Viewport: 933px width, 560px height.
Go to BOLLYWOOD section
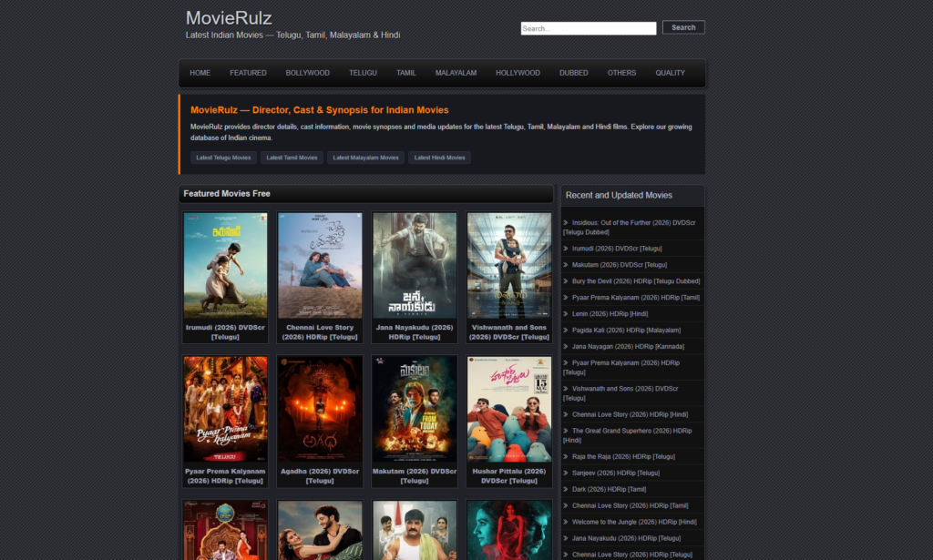tap(308, 73)
